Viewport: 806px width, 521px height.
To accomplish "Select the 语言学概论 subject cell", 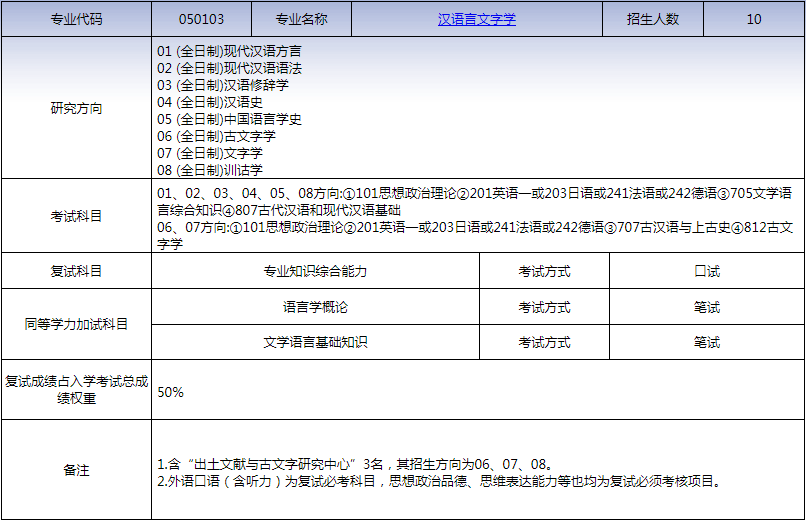I will point(315,307).
